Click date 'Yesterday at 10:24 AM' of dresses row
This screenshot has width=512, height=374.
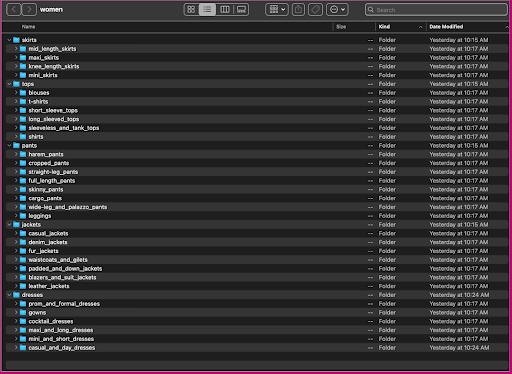click(459, 295)
